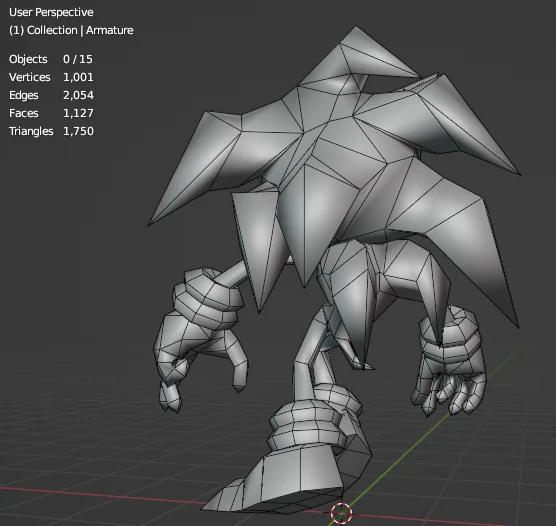Click the '1,127' faces value
Image resolution: width=556 pixels, height=526 pixels.
tap(78, 113)
